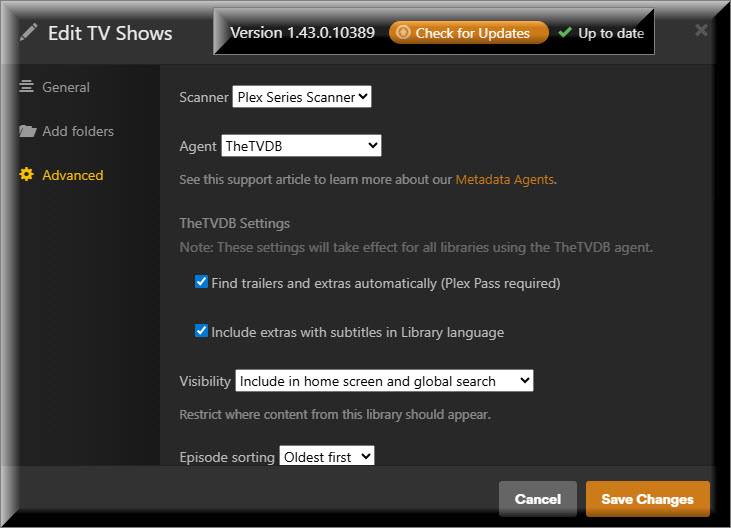Open the Add folders section

click(x=78, y=131)
